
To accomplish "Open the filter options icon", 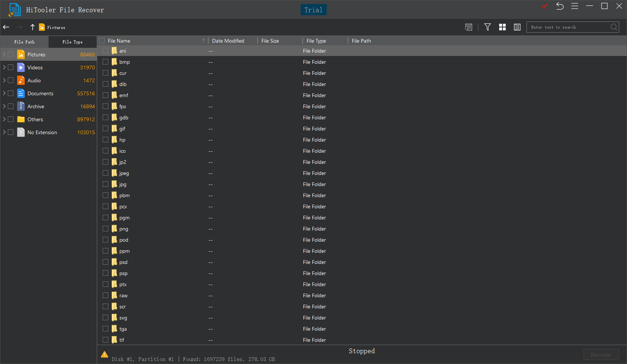I will coord(487,27).
